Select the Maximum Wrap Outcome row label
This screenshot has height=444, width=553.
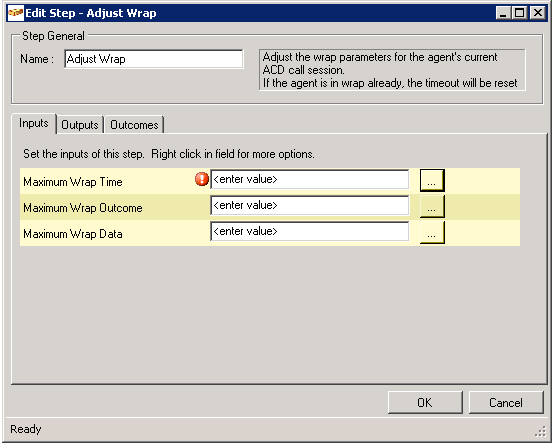click(x=83, y=208)
